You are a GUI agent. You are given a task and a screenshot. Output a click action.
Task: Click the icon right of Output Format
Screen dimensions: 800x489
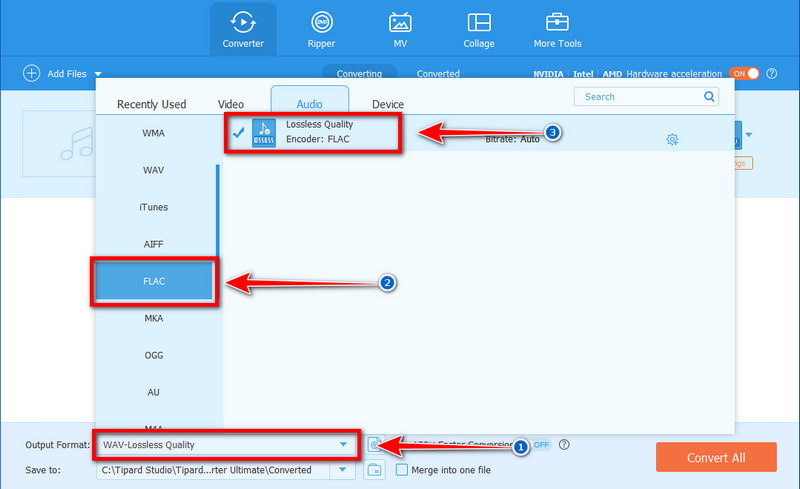tap(374, 445)
